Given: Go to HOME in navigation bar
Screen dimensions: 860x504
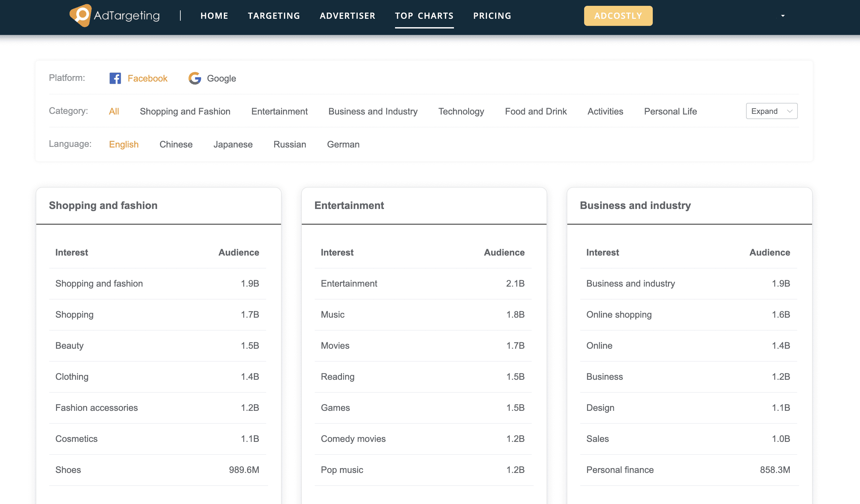Looking at the screenshot, I should coord(214,16).
